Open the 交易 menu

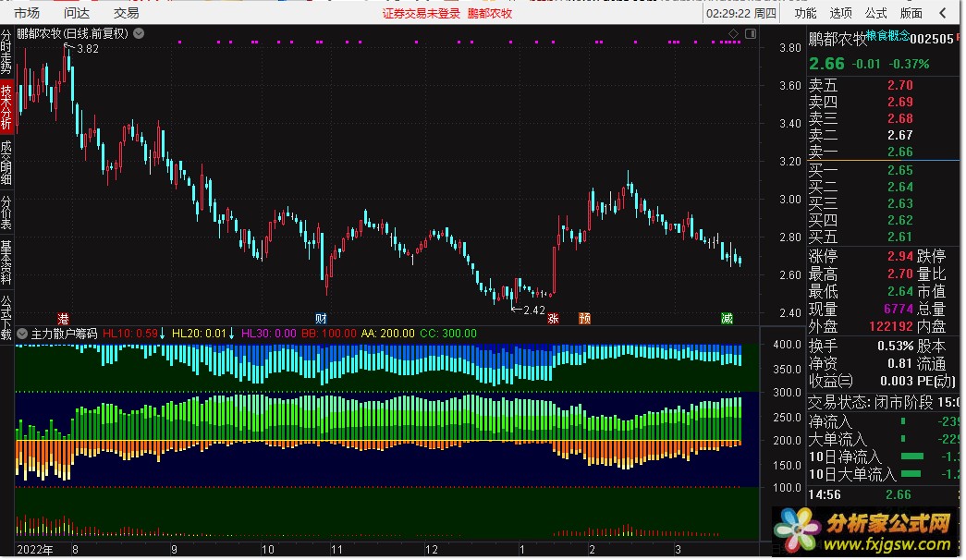point(127,13)
